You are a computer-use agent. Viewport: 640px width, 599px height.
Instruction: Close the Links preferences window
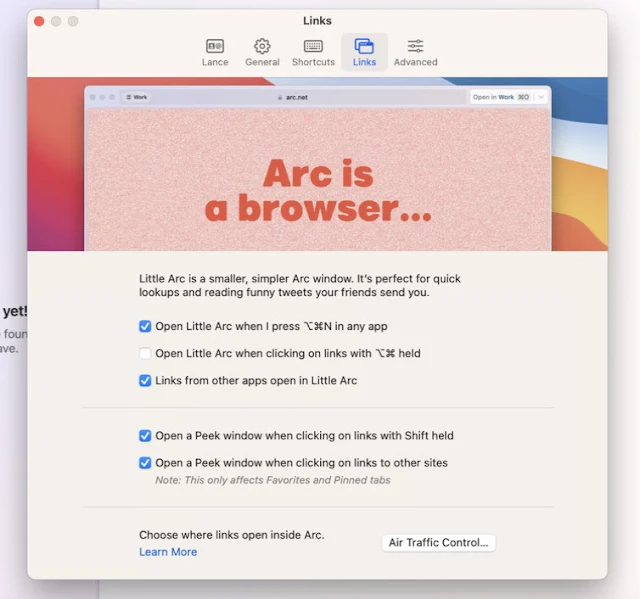point(39,21)
